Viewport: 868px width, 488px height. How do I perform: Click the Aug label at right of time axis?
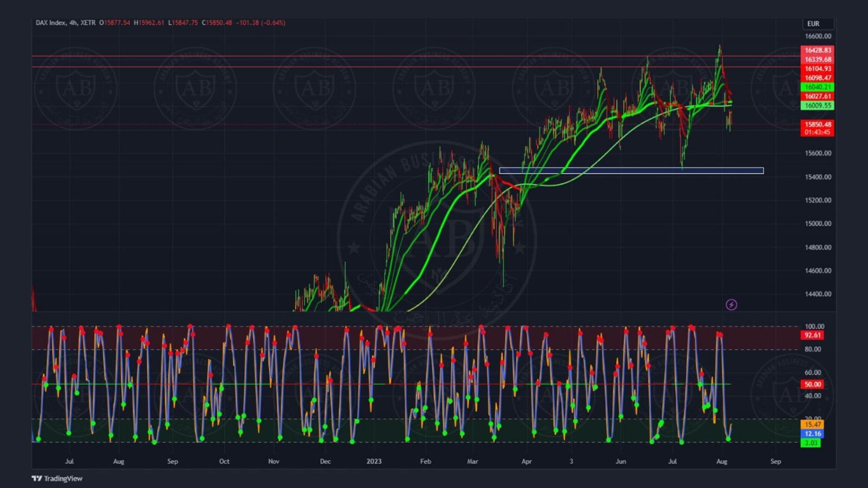click(x=722, y=461)
